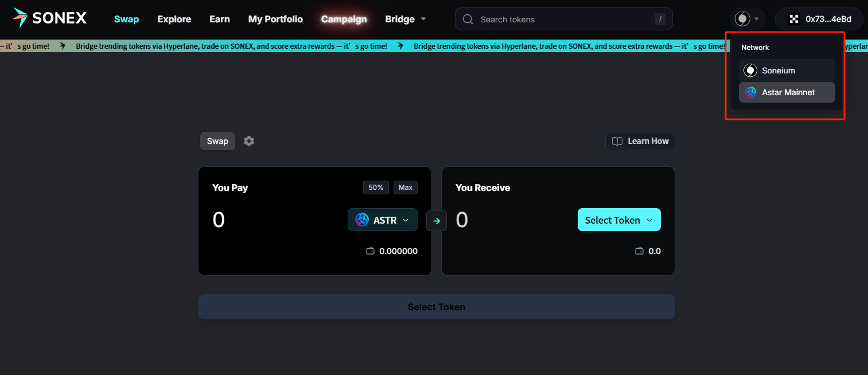Open My Portfolio
This screenshot has width=868, height=375.
tap(275, 19)
